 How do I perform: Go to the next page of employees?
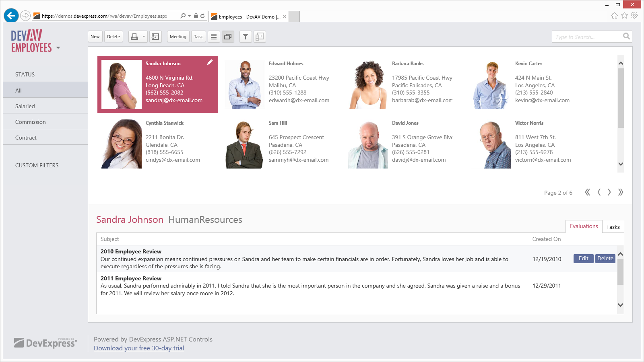click(x=609, y=192)
